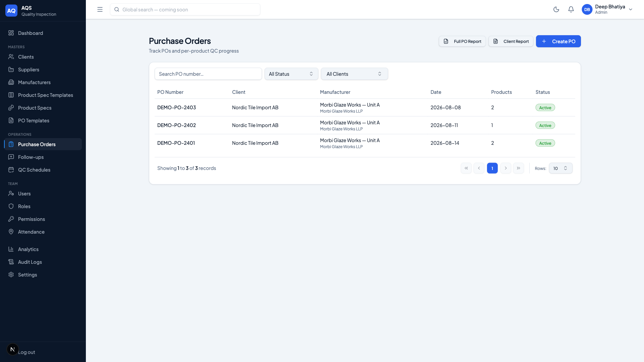Viewport: 644px width, 362px height.
Task: Click Nordic Tile Import AB in DEMO-PO-2403 row
Action: [x=255, y=108]
